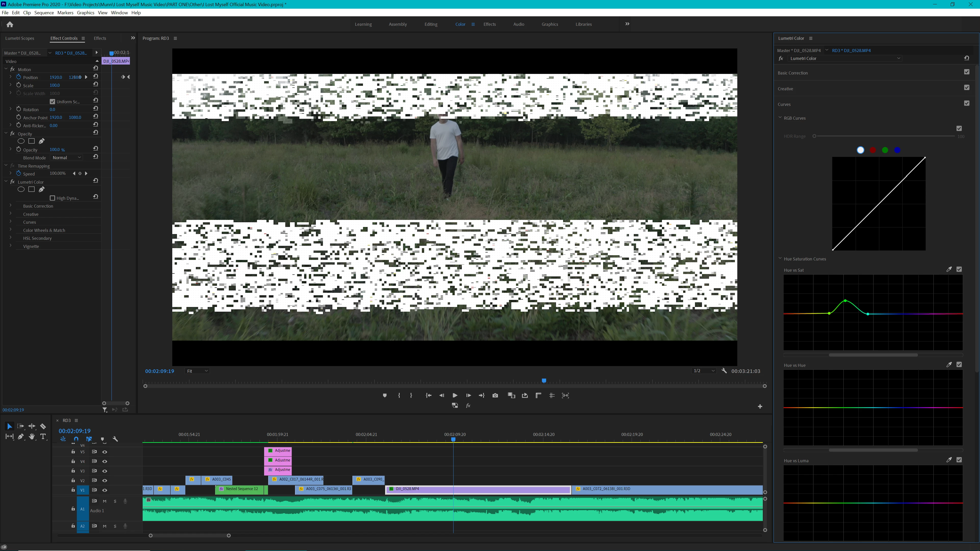
Task: Open the Sequence menu
Action: point(44,12)
